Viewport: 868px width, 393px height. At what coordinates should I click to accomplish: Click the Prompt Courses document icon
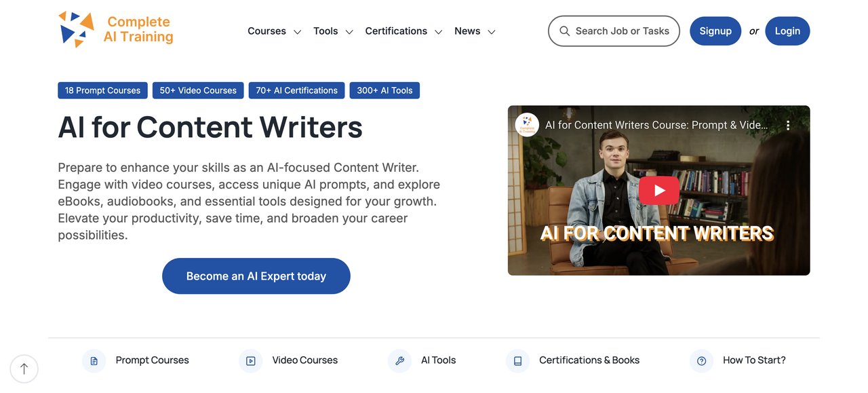pos(94,361)
